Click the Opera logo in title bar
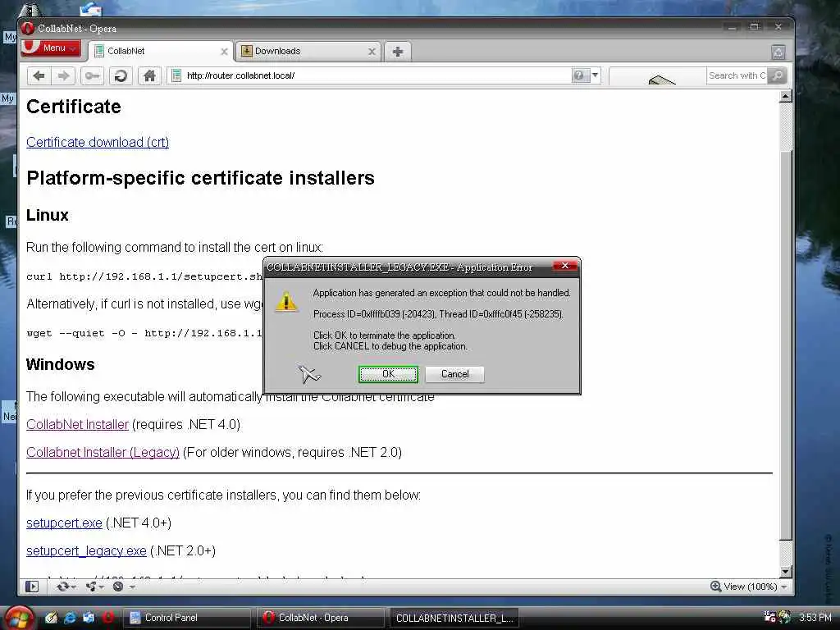Screen dimensions: 840x630 pyautogui.click(x=28, y=29)
